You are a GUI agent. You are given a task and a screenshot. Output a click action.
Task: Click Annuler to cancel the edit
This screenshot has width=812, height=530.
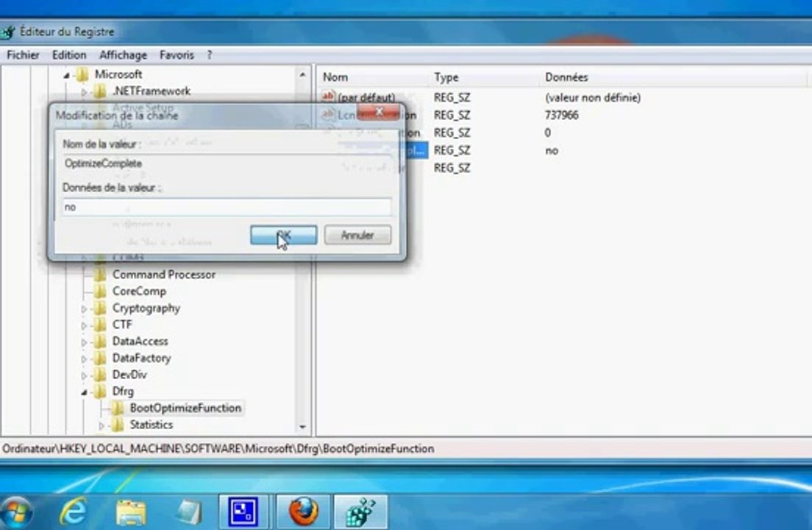(357, 235)
